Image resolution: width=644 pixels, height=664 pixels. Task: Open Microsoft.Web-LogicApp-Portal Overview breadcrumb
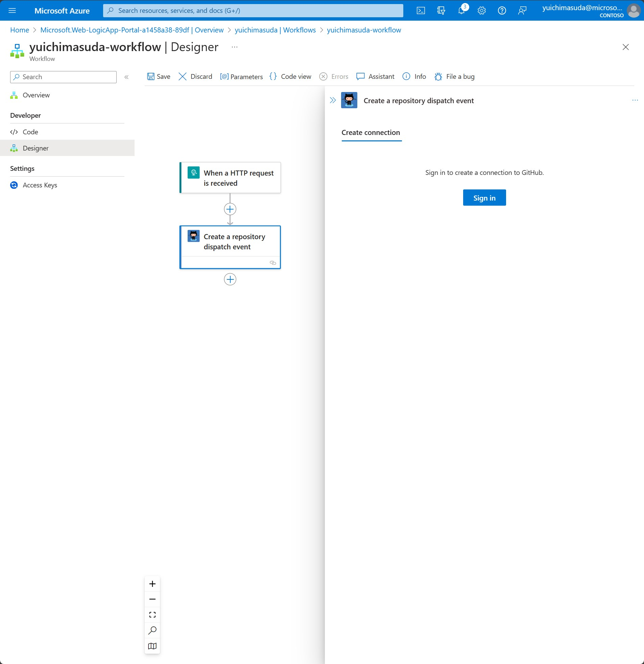click(x=132, y=30)
